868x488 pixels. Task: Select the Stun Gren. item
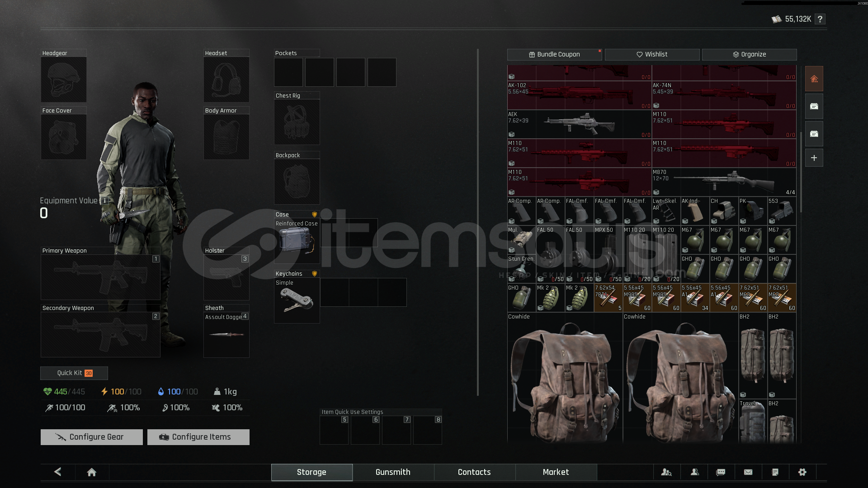[x=521, y=269]
